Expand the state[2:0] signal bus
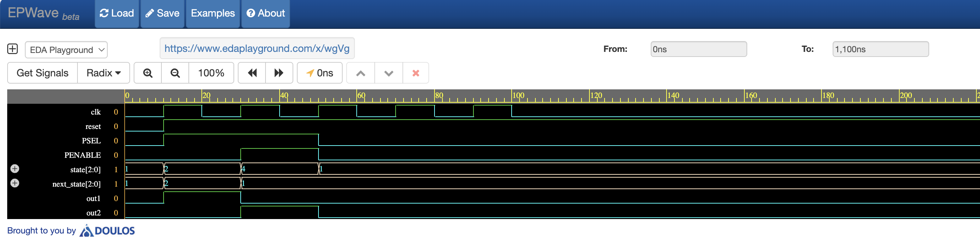Image resolution: width=980 pixels, height=245 pixels. [15, 169]
